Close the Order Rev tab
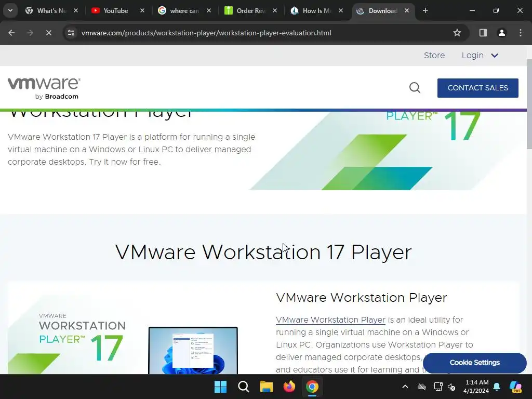Image resolution: width=532 pixels, height=399 pixels. coord(275,10)
